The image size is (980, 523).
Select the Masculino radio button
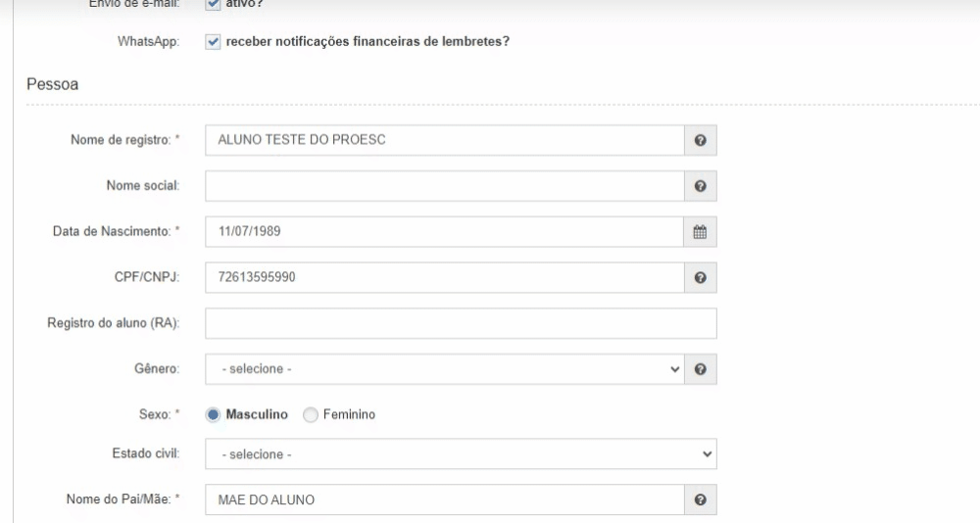click(213, 415)
